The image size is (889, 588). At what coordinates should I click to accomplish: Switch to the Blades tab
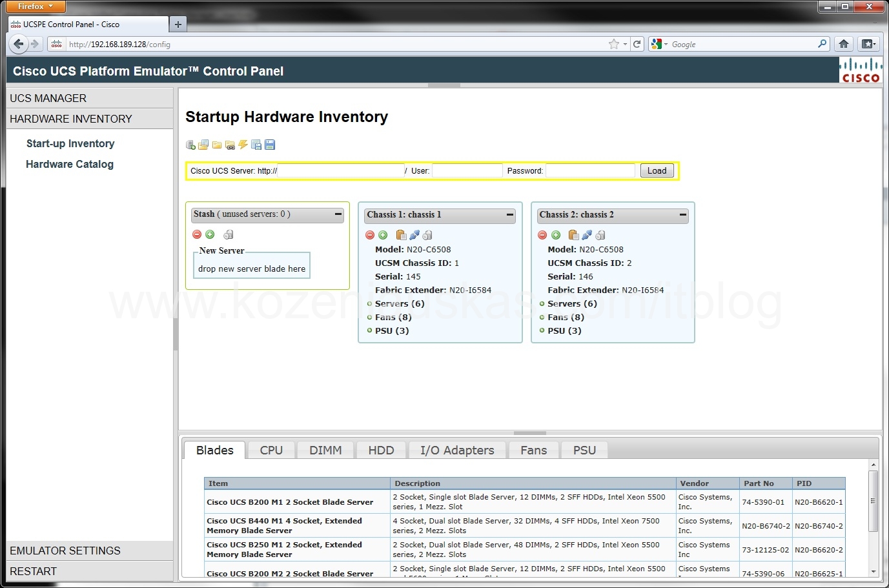tap(215, 451)
